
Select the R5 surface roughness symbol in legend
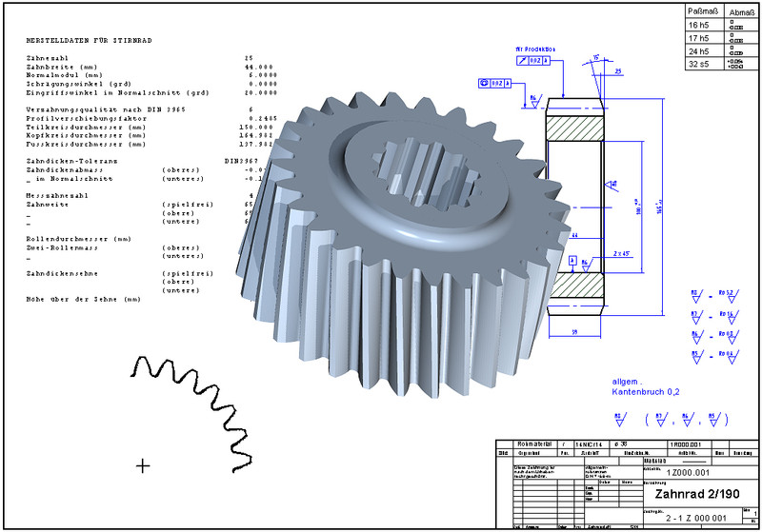point(696,354)
